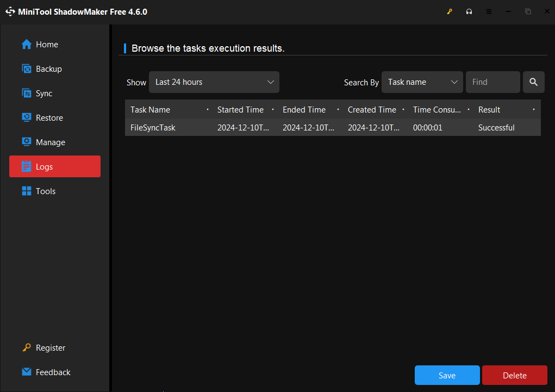The height and width of the screenshot is (392, 555).
Task: Expand the Task name search-by dropdown
Action: 422,82
